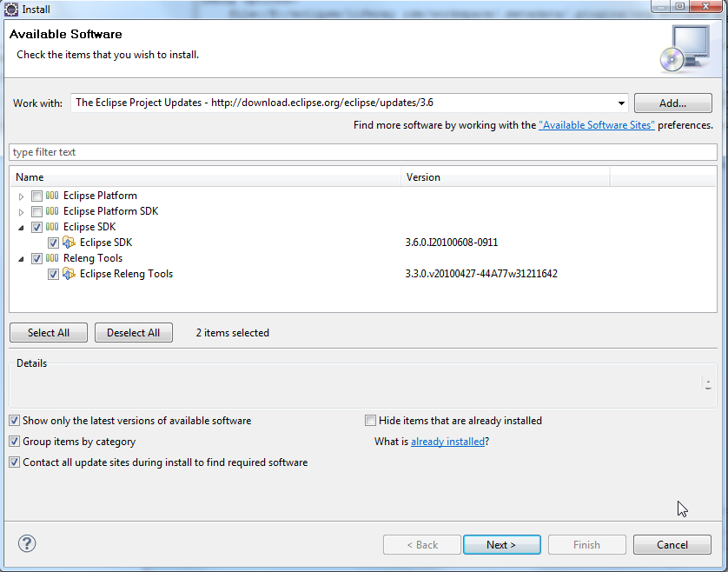
Task: Sort list by the Name column header
Action: pos(205,177)
